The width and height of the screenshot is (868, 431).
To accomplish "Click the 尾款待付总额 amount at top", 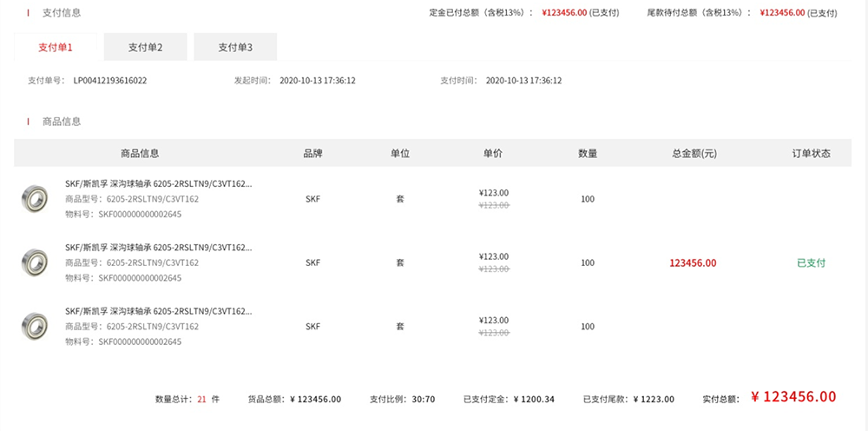I will pos(782,13).
